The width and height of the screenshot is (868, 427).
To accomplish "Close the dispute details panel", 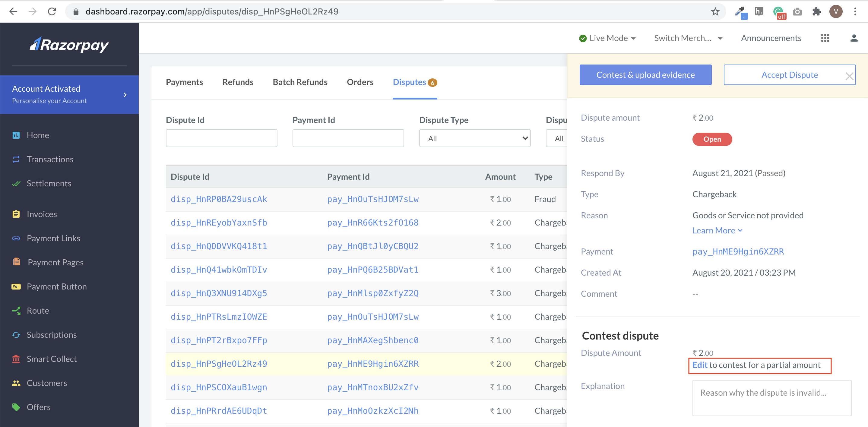I will [x=849, y=77].
